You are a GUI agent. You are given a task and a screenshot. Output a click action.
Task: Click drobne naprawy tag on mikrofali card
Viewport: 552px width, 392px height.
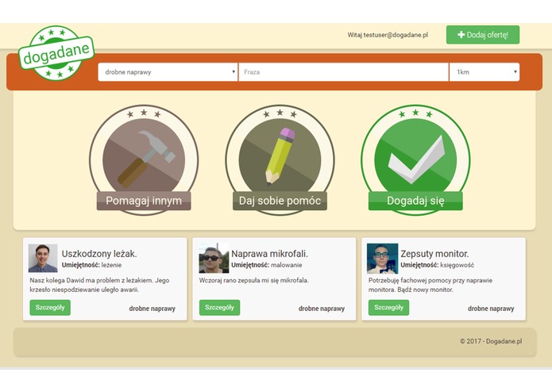tap(322, 309)
